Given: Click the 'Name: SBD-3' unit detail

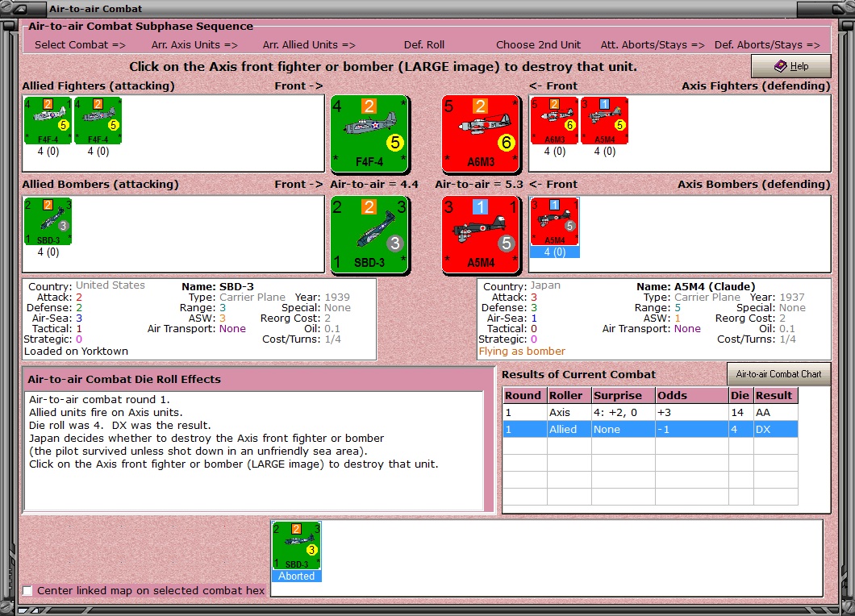Looking at the screenshot, I should [218, 286].
